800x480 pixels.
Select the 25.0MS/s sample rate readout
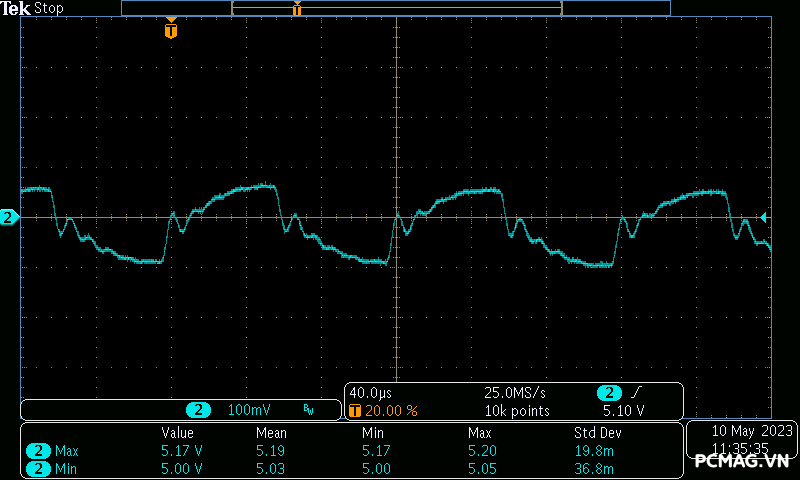click(x=516, y=393)
